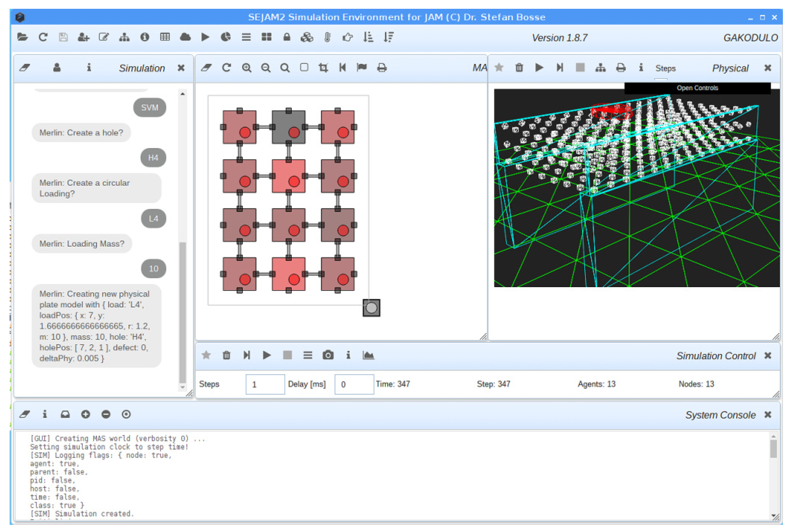
Task: Click the open folder icon in main toolbar
Action: (x=22, y=37)
